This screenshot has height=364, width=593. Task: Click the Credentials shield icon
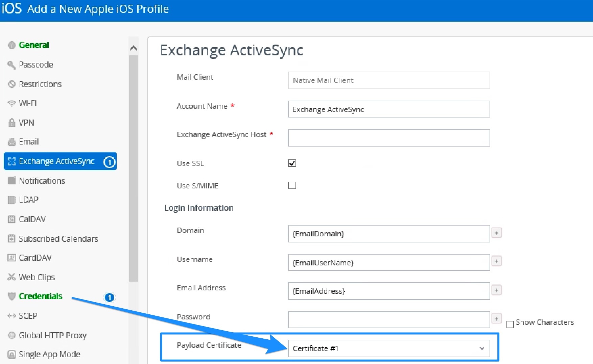point(11,296)
